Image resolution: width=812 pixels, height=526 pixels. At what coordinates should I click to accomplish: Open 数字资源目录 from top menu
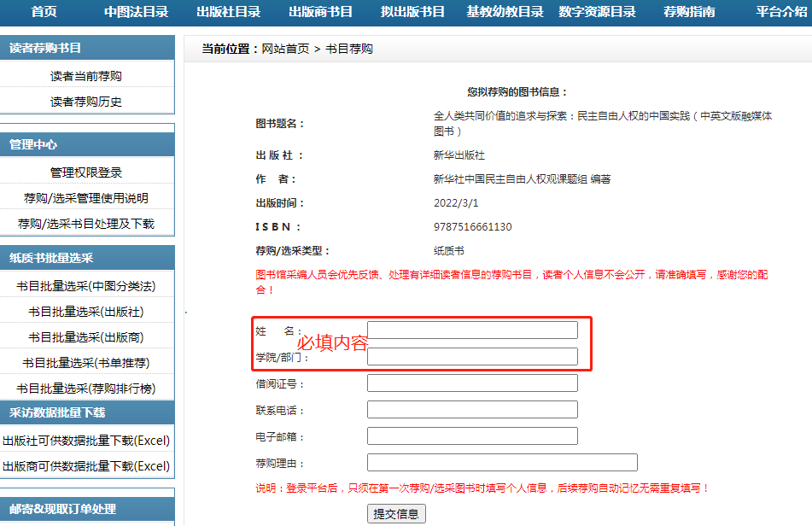597,12
